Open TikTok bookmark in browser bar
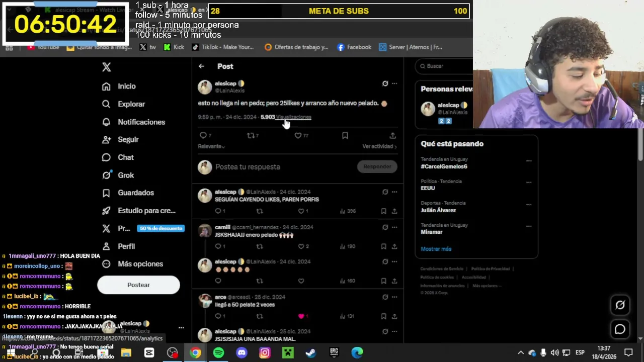 click(x=222, y=47)
